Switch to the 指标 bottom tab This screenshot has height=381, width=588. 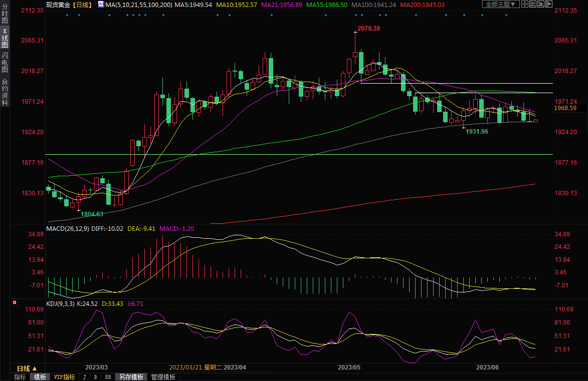[x=20, y=377]
